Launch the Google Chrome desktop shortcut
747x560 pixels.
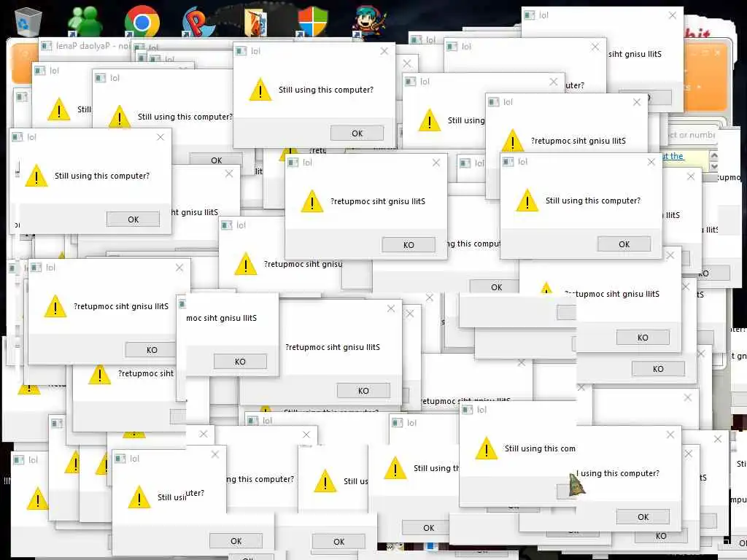pyautogui.click(x=142, y=21)
